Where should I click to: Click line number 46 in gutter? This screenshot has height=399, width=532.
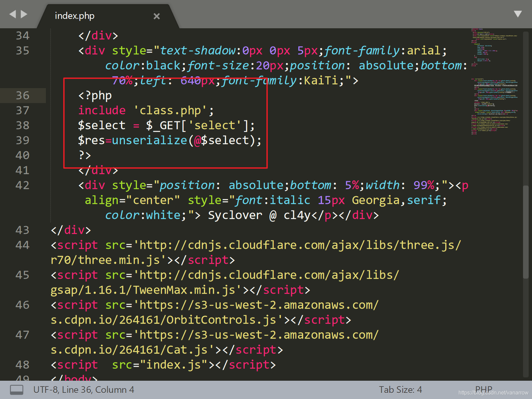coord(23,305)
